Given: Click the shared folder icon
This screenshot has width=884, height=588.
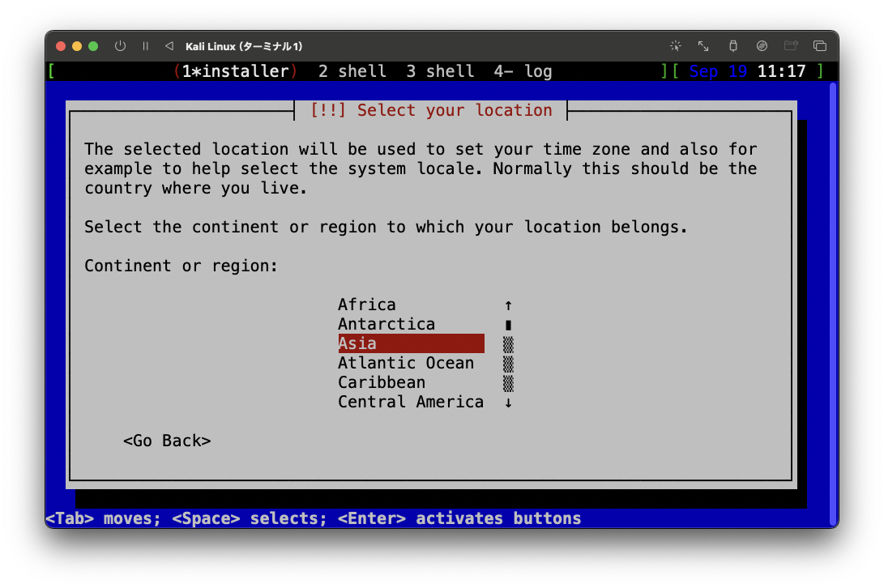Looking at the screenshot, I should tap(791, 46).
